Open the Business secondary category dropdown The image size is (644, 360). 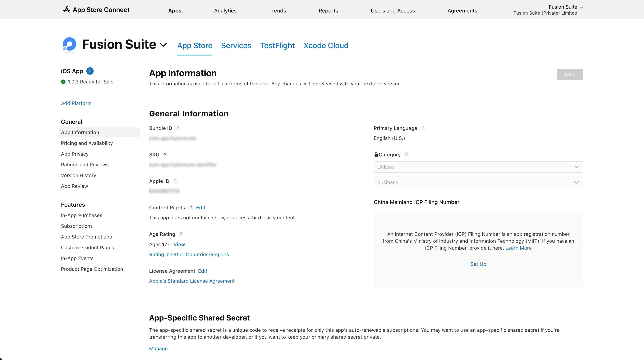[x=478, y=182]
